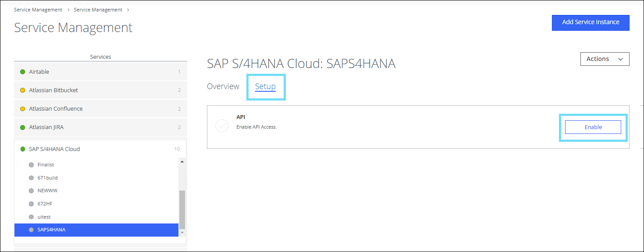Click the instance list scrollbar thumb

point(182,209)
